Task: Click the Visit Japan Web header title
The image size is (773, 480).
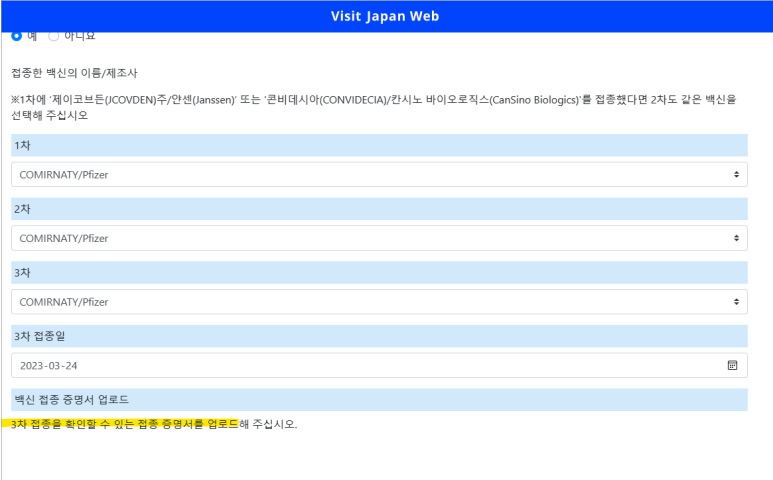Action: pyautogui.click(x=385, y=16)
